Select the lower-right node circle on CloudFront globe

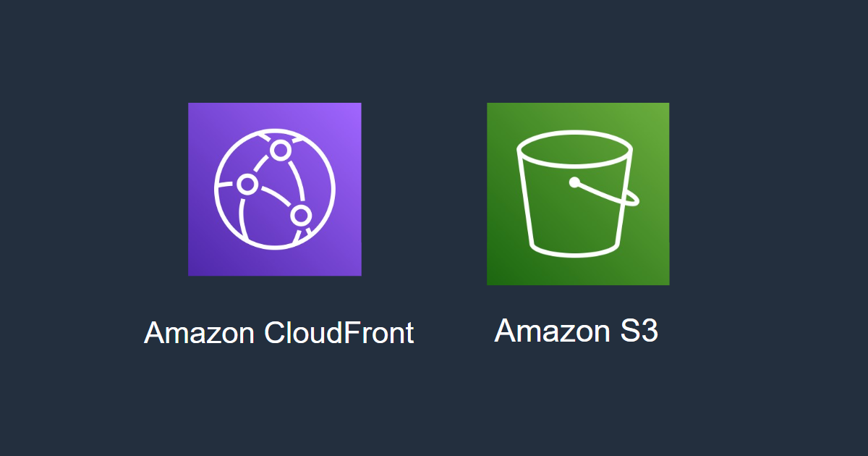coord(301,215)
